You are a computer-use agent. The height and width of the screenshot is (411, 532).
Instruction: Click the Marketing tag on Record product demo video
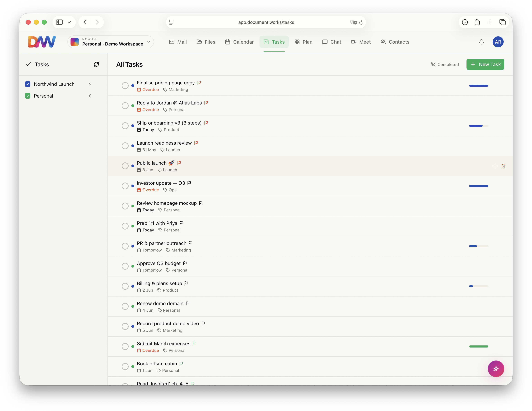pos(170,330)
